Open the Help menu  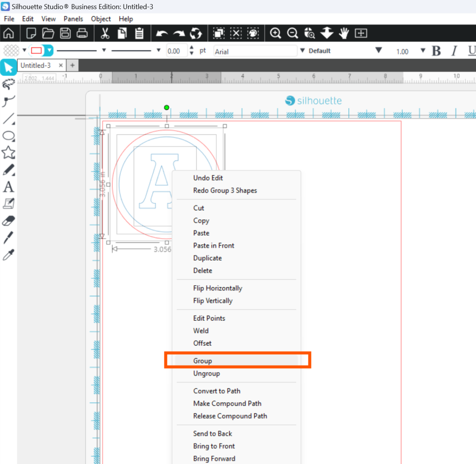[126, 19]
